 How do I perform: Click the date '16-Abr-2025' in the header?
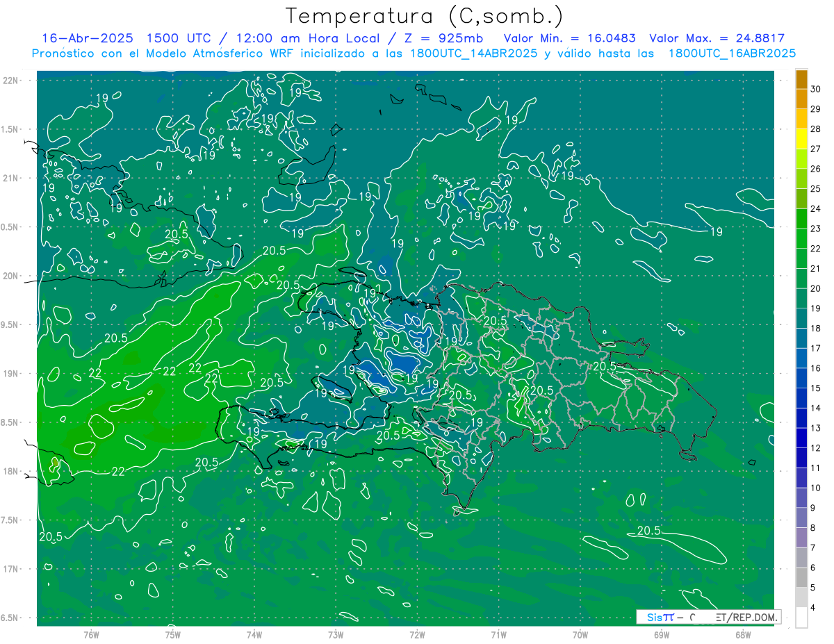point(88,38)
